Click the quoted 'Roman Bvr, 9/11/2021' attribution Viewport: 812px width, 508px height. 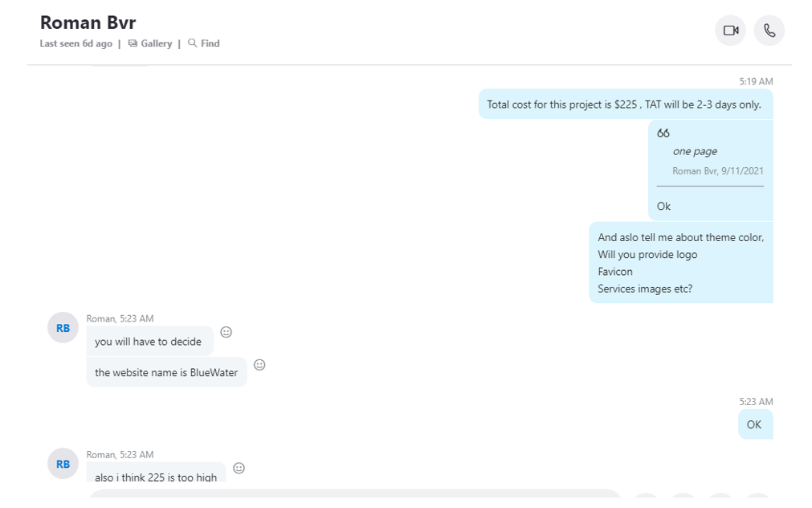pyautogui.click(x=718, y=171)
